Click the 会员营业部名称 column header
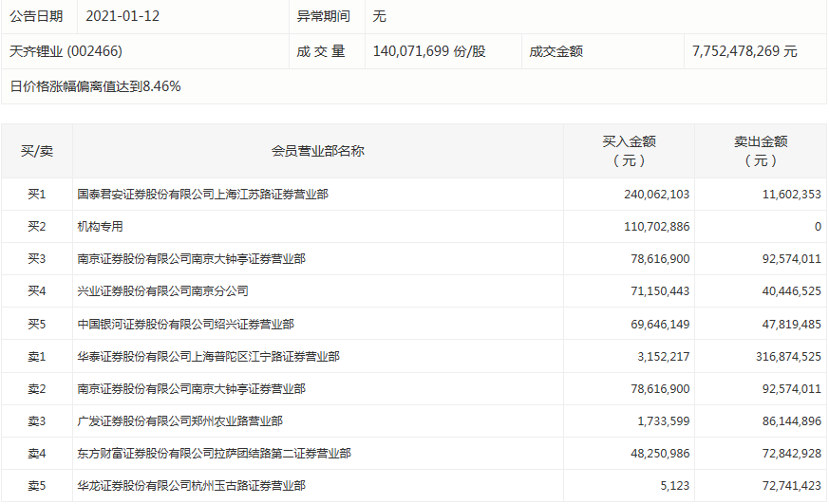This screenshot has width=829, height=504. coord(318,151)
